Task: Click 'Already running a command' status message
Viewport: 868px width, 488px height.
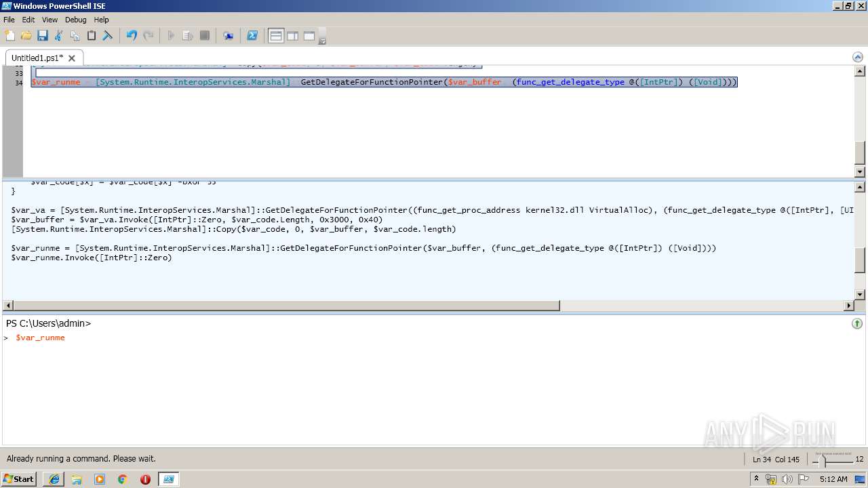Action: [x=81, y=459]
